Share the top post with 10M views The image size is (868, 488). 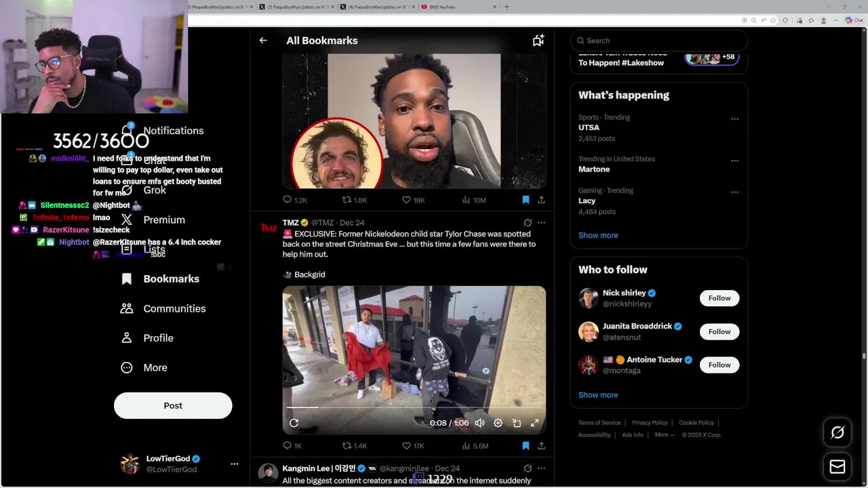[541, 200]
